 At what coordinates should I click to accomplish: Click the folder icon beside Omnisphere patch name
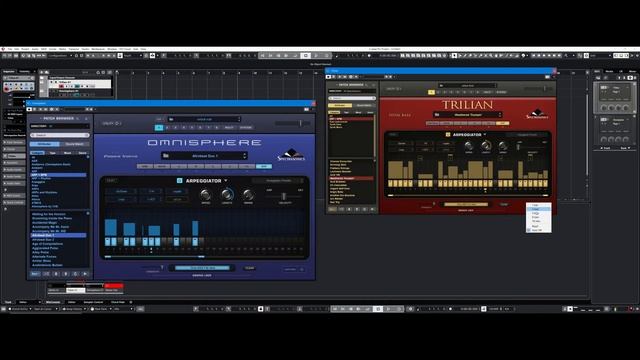pyautogui.click(x=166, y=156)
